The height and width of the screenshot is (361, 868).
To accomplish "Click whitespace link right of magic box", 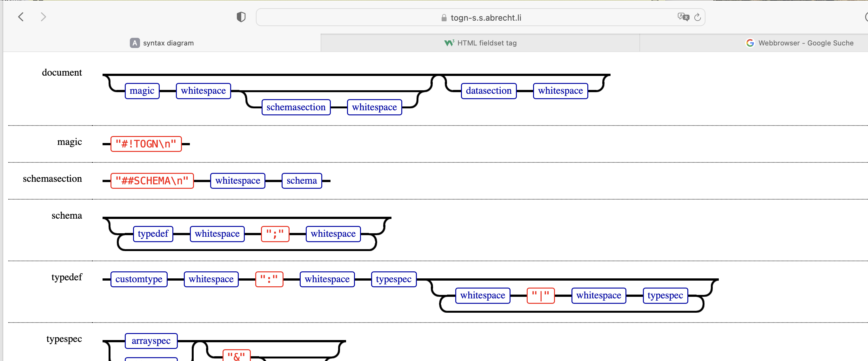I will click(x=203, y=91).
